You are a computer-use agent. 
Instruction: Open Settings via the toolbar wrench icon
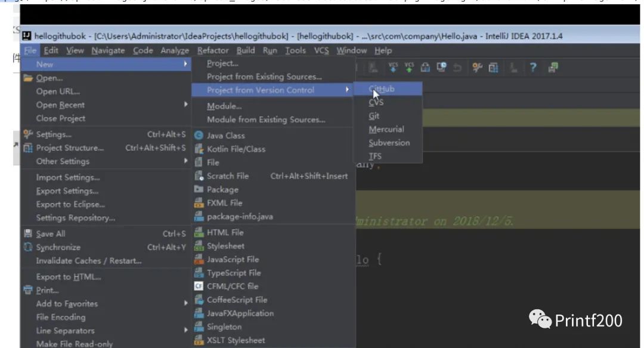coord(477,67)
